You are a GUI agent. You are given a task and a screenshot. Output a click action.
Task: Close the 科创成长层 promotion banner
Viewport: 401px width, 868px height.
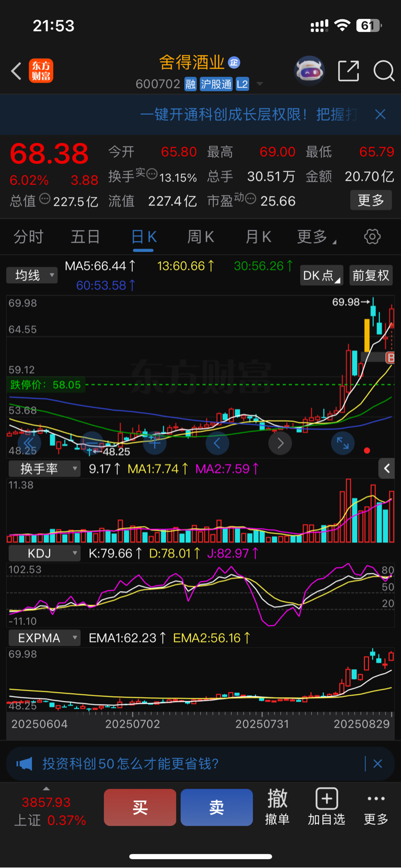380,114
